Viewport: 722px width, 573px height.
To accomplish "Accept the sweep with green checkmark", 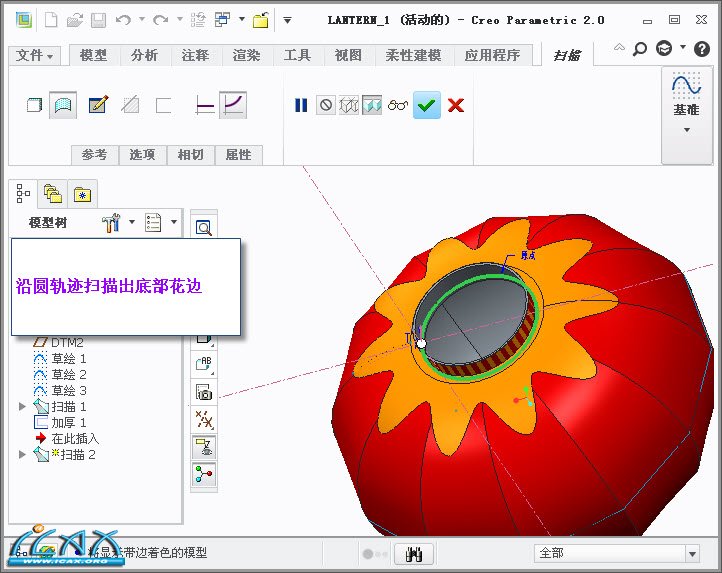I will click(427, 105).
